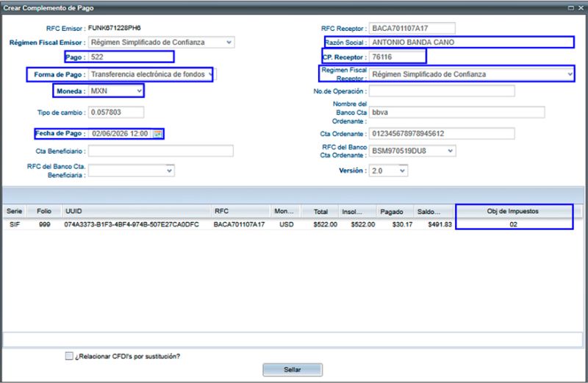Click the Nombre del Banco Cta Ordenante field
Image resolution: width=588 pixels, height=383 pixels.
(x=456, y=112)
